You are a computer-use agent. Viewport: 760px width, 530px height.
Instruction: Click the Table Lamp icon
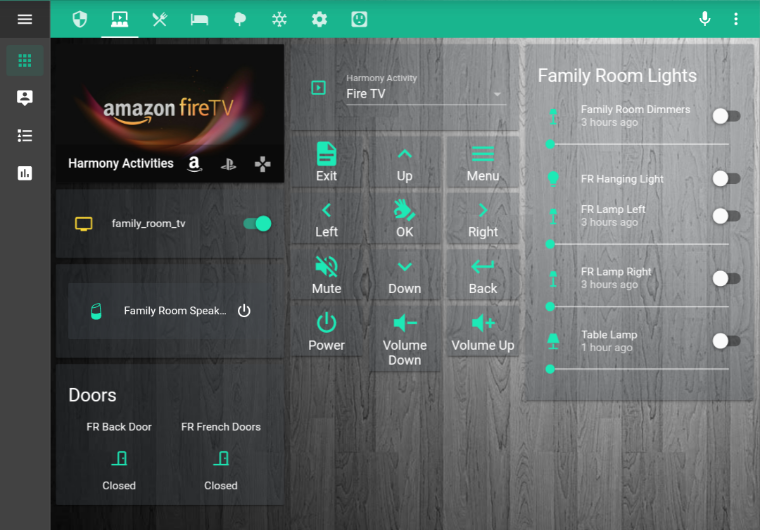tap(553, 341)
